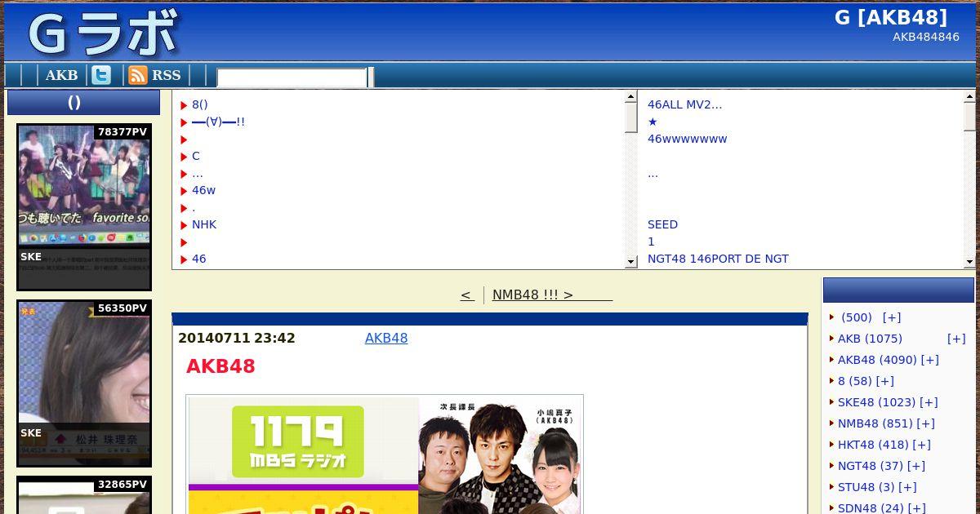
Task: Click the left headline list scrollbar thumb
Action: click(630, 117)
